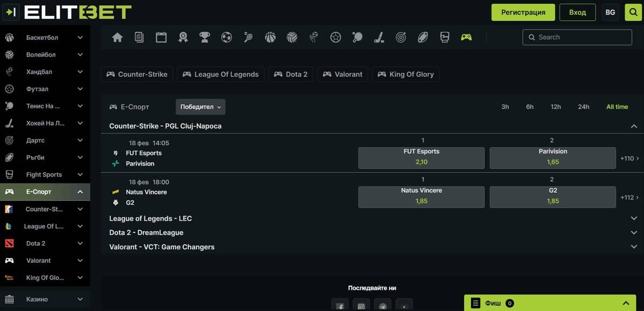This screenshot has width=644, height=311.
Task: Select the soccer ball icon in sports bar
Action: (226, 37)
